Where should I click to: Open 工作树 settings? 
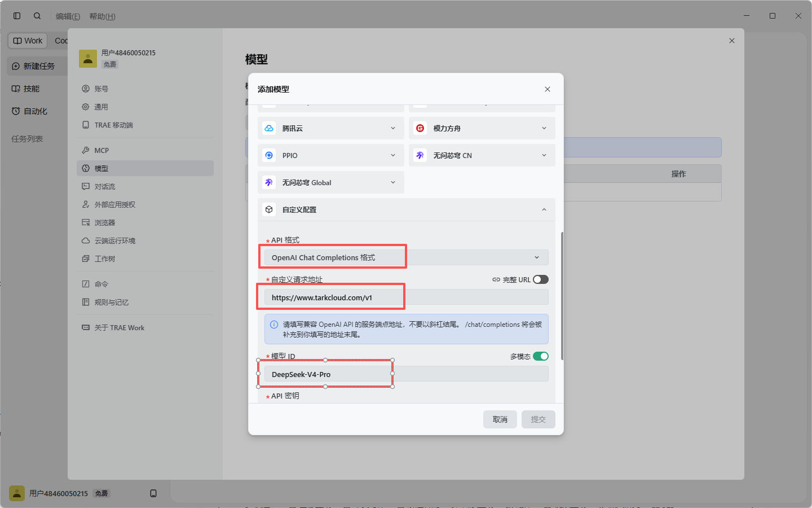145,259
